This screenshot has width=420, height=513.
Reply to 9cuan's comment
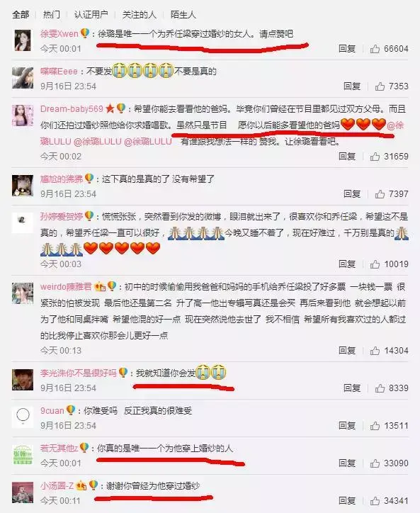[x=347, y=426]
